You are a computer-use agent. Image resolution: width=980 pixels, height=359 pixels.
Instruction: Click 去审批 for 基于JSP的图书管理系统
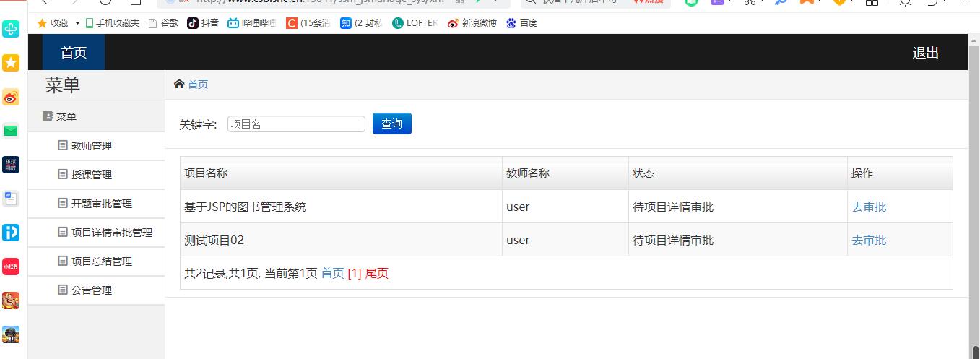click(869, 207)
